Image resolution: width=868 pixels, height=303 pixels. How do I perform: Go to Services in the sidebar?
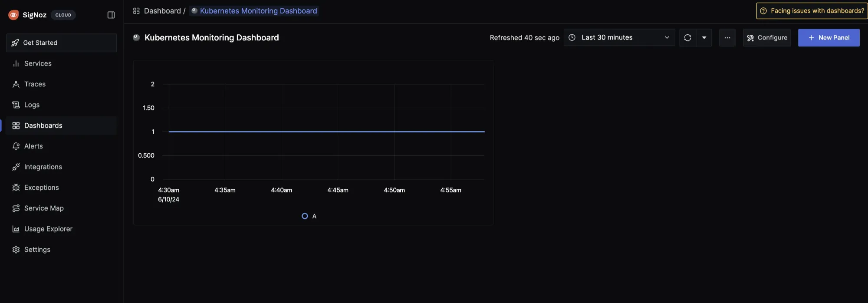[62, 63]
